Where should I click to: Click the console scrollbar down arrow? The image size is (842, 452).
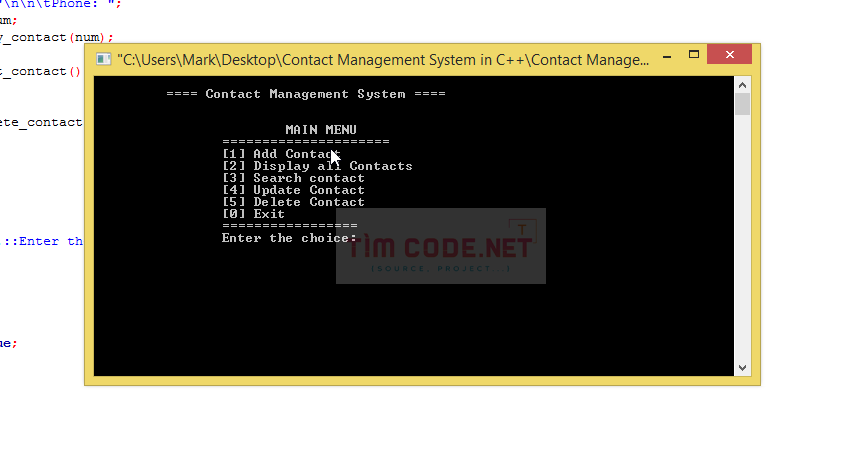coord(742,368)
